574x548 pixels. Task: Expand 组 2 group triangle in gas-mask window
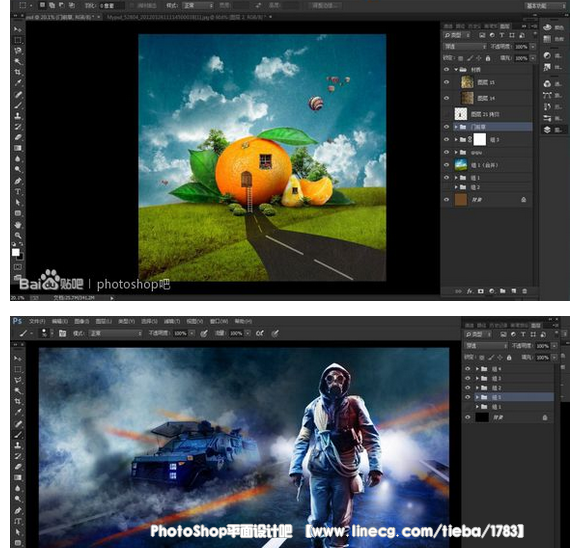point(477,388)
